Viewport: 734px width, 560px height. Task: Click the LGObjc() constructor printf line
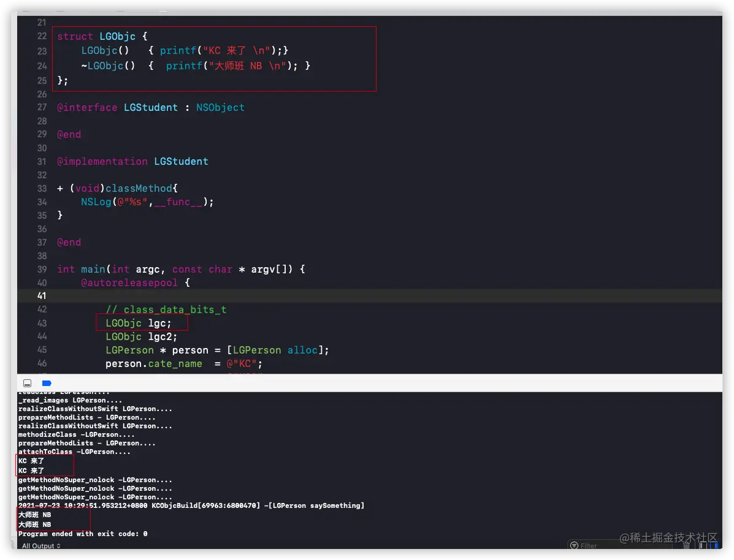185,50
